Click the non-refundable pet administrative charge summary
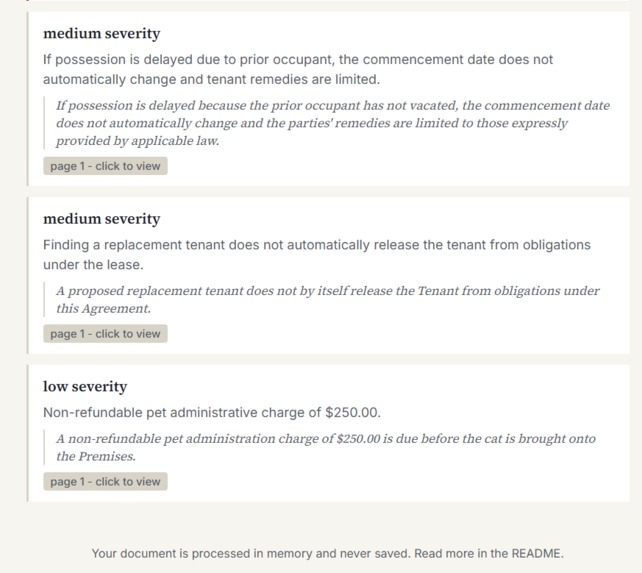Screen dimensions: 642x573 (212, 412)
